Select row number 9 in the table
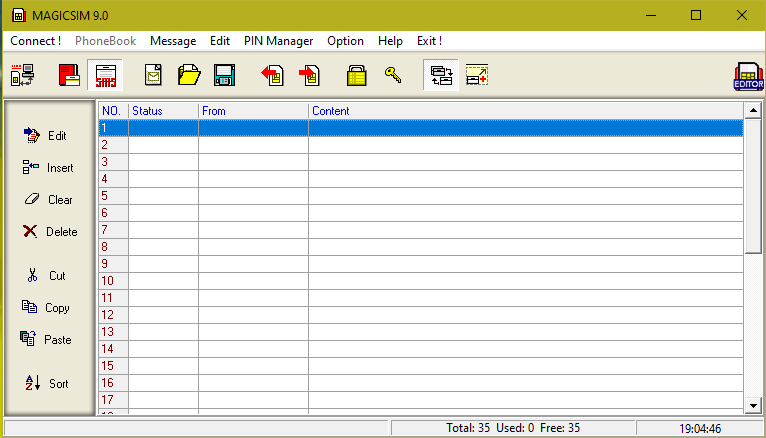 421,264
